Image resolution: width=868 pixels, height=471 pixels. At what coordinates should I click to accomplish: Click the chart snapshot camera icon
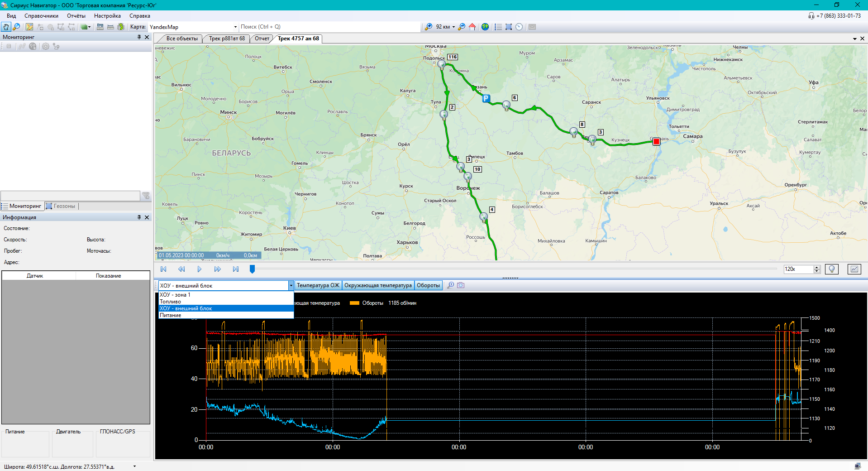click(461, 285)
